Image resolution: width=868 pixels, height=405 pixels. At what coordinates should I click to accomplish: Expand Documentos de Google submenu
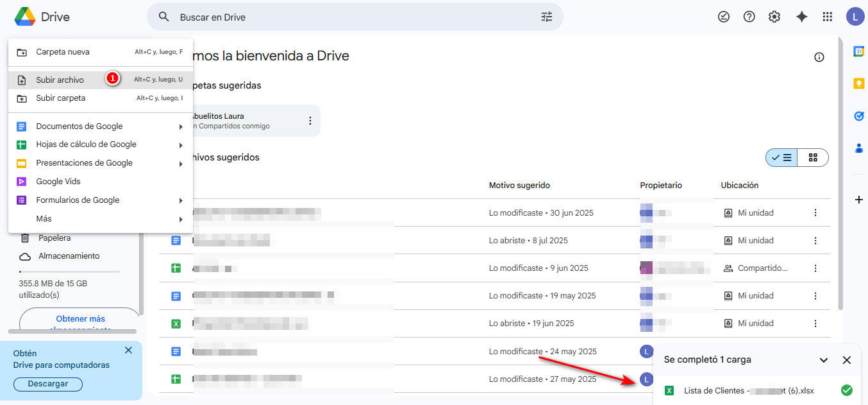[x=181, y=126]
